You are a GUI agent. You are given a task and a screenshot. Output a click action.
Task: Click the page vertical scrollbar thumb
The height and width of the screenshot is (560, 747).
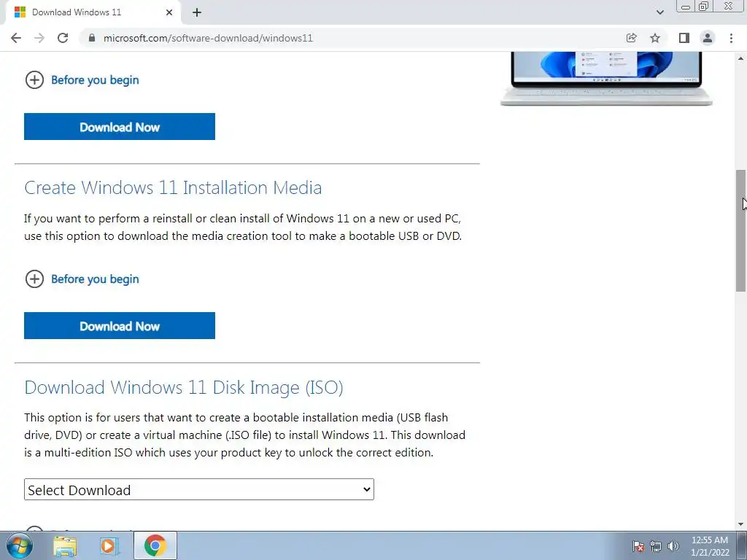(x=741, y=230)
